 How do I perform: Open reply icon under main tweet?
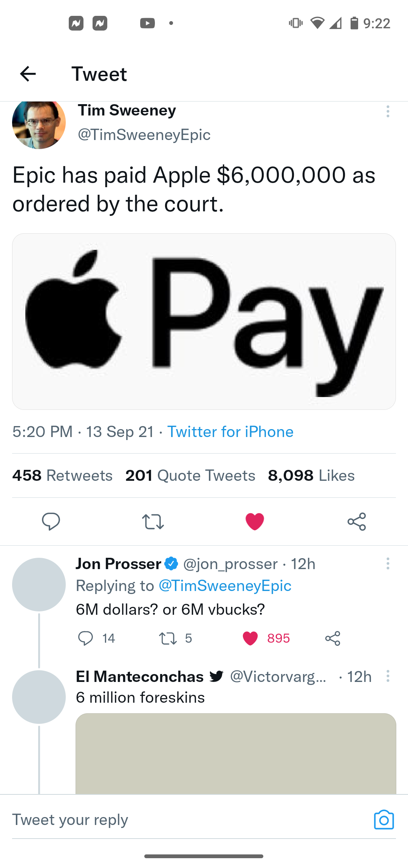(51, 522)
